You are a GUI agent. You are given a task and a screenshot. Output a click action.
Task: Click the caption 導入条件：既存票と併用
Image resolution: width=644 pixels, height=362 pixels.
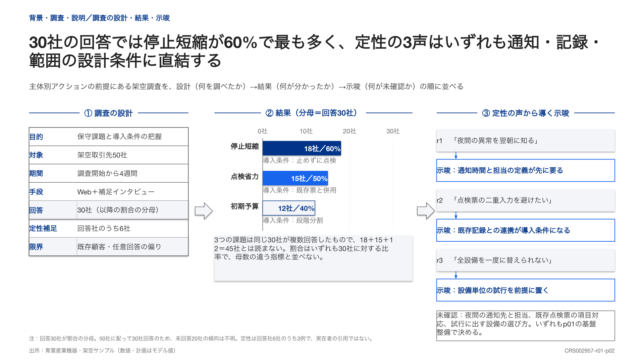300,190
